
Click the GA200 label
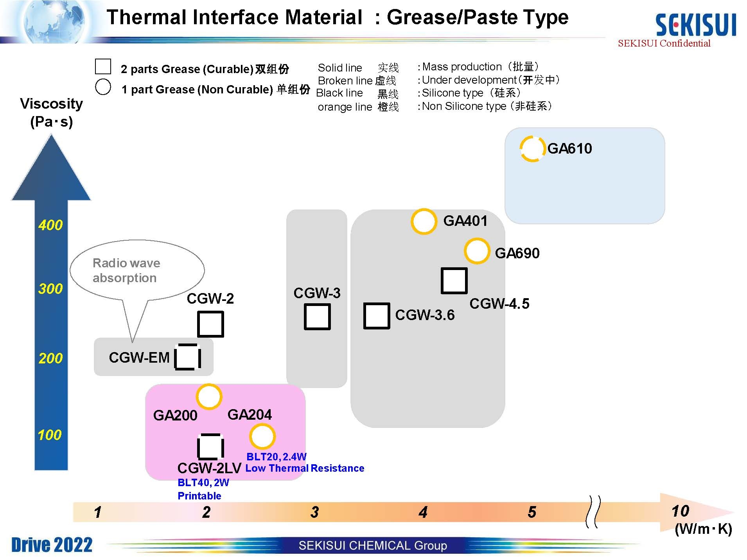(x=175, y=415)
